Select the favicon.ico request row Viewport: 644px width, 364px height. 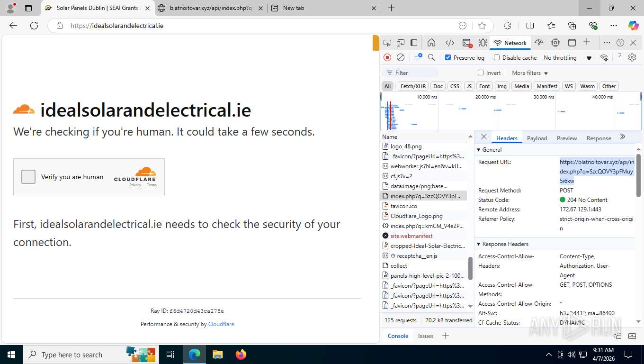(424, 206)
